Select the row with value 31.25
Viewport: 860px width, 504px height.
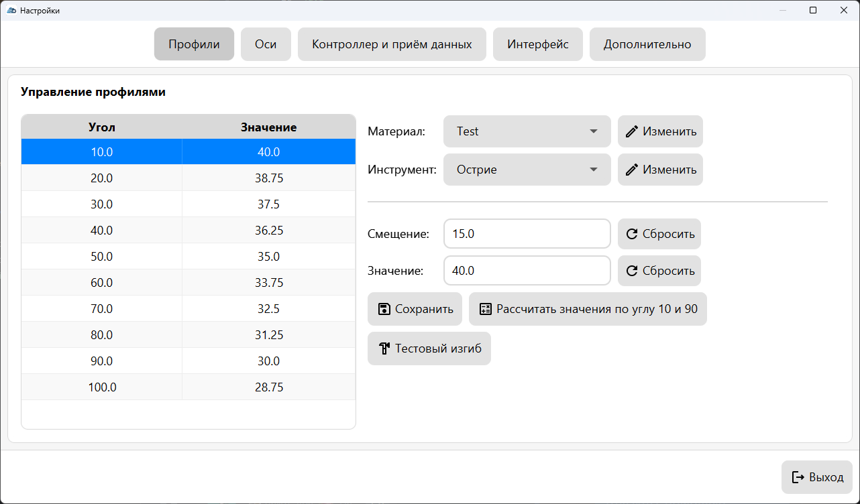(268, 335)
